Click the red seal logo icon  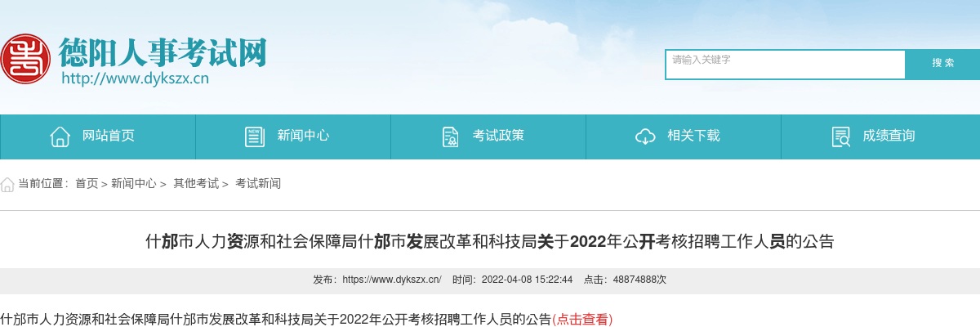coord(25,58)
